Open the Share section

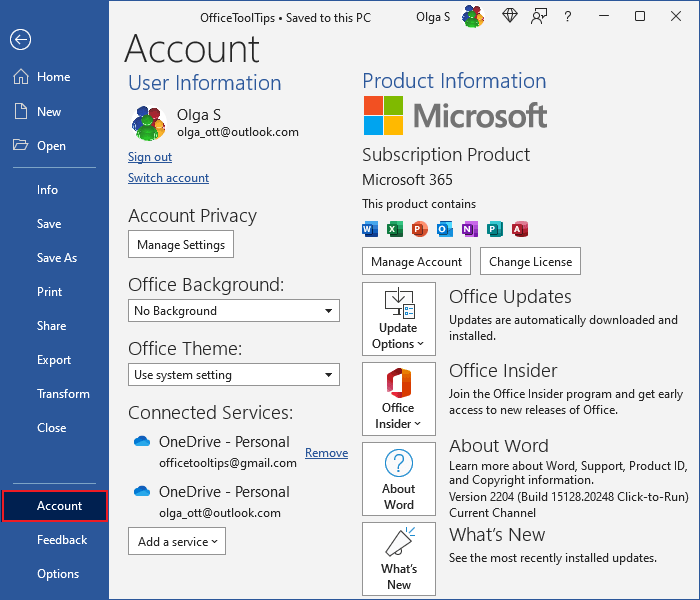[x=51, y=326]
